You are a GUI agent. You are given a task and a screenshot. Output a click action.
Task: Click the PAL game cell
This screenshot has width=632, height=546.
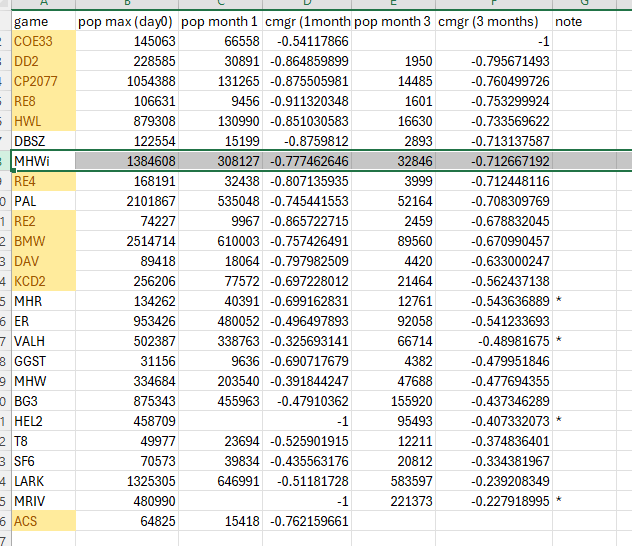coord(44,201)
